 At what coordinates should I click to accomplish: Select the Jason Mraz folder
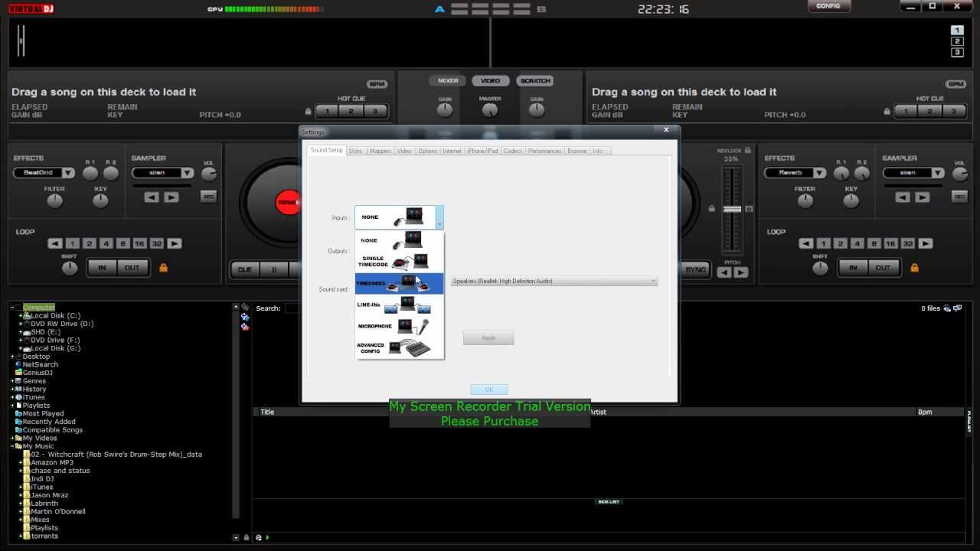click(49, 495)
